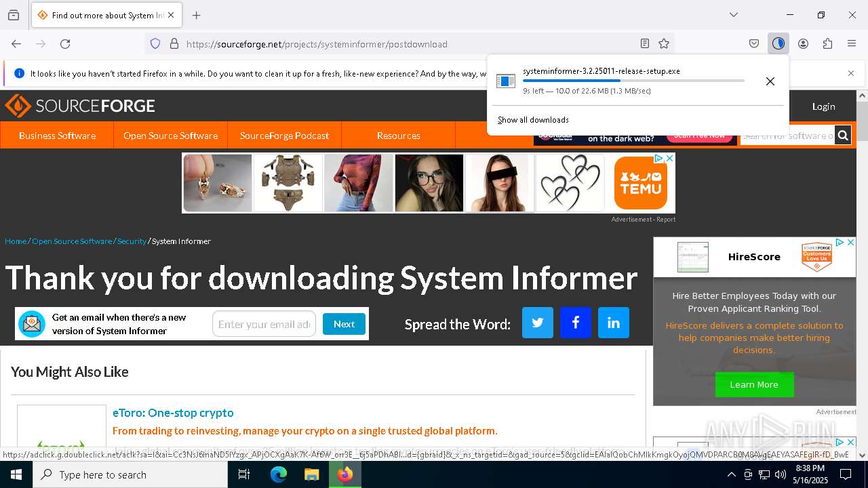Open the Open Source Software menu
Viewport: 868px width, 488px height.
170,136
